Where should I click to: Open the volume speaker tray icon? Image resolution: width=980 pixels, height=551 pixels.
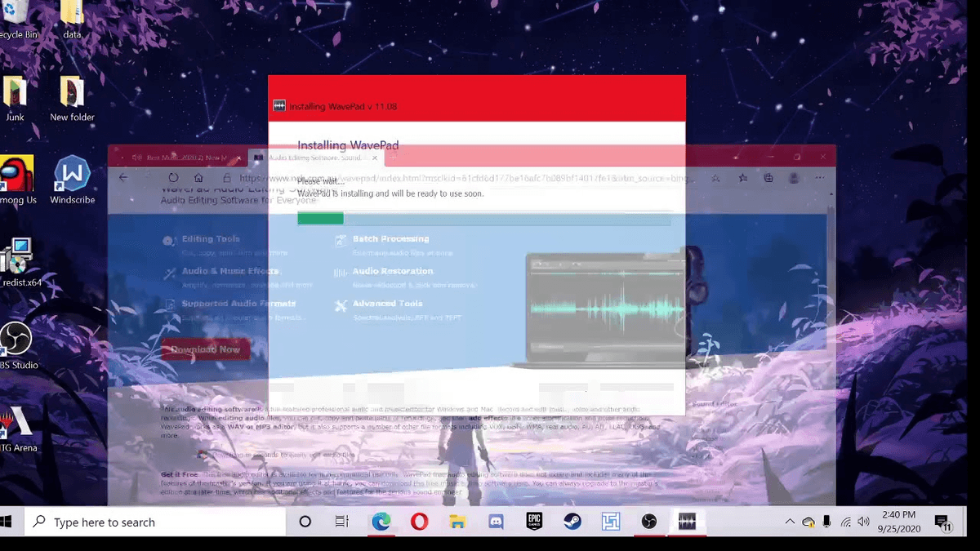coord(864,522)
